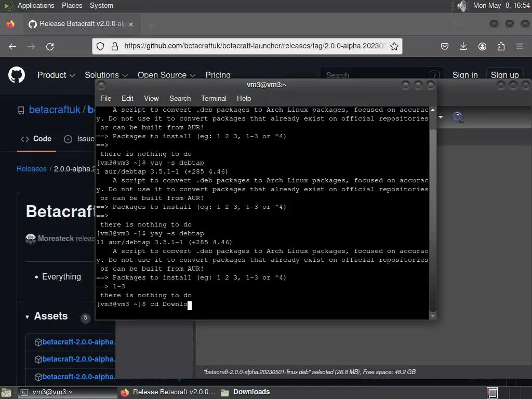Click the GitHub octocat logo
This screenshot has width=532, height=399.
[17, 75]
